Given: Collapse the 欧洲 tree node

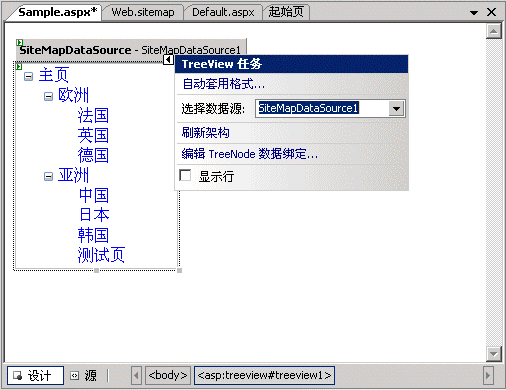Looking at the screenshot, I should pyautogui.click(x=48, y=96).
